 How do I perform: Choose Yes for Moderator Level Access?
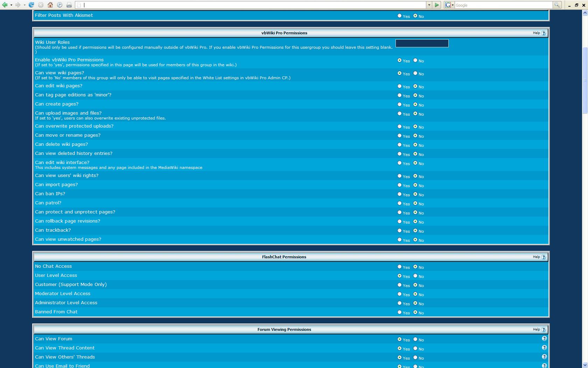pyautogui.click(x=399, y=294)
